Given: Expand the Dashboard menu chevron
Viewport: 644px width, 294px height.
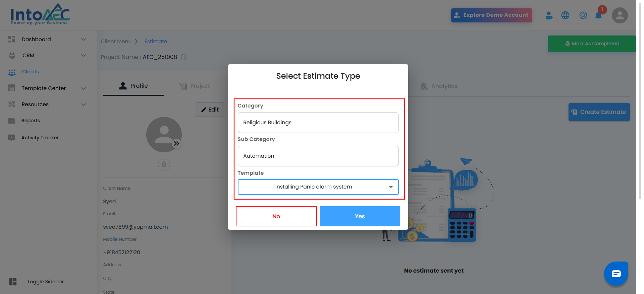Looking at the screenshot, I should point(84,40).
